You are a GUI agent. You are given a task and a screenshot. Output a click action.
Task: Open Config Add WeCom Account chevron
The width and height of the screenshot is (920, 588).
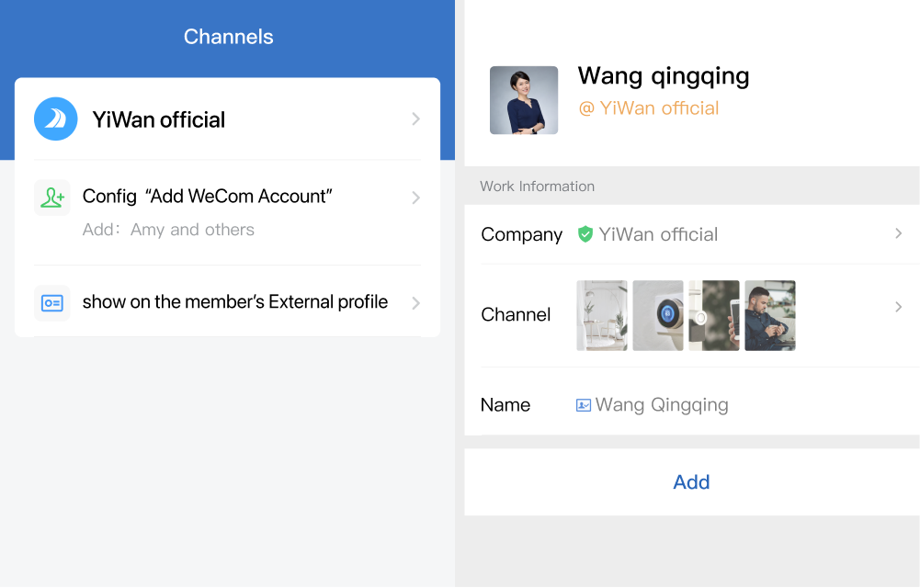[416, 198]
